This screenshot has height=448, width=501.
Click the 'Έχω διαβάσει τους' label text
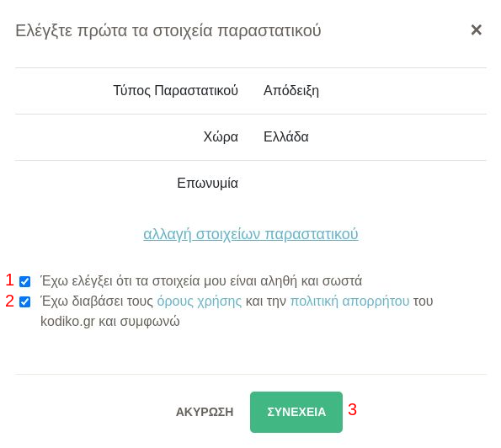pos(97,301)
